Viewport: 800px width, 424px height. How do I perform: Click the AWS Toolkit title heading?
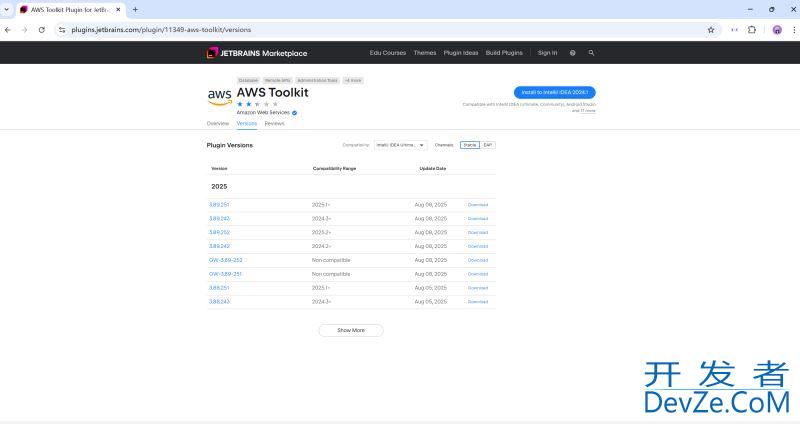pos(272,92)
